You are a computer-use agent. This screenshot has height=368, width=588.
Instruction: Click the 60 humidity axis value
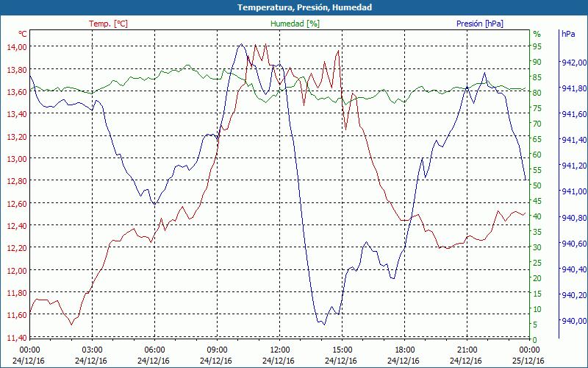537,155
